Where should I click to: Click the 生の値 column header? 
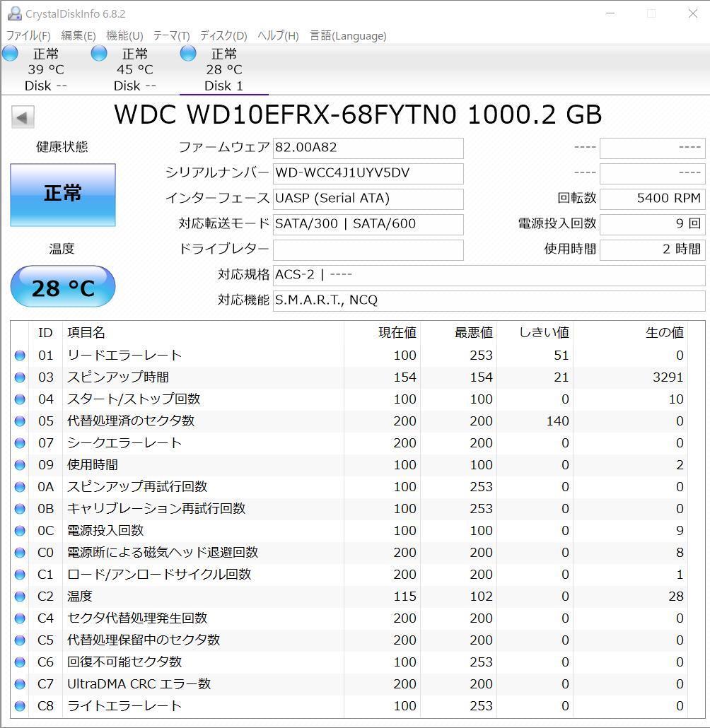(x=663, y=333)
